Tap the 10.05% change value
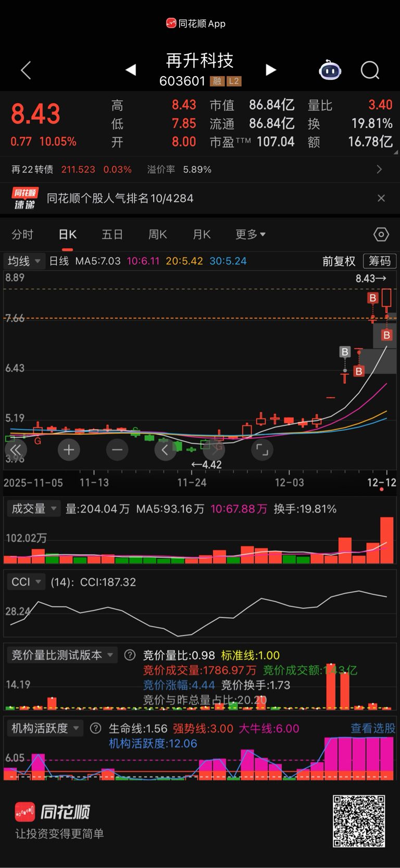This screenshot has width=400, height=868. pyautogui.click(x=58, y=141)
